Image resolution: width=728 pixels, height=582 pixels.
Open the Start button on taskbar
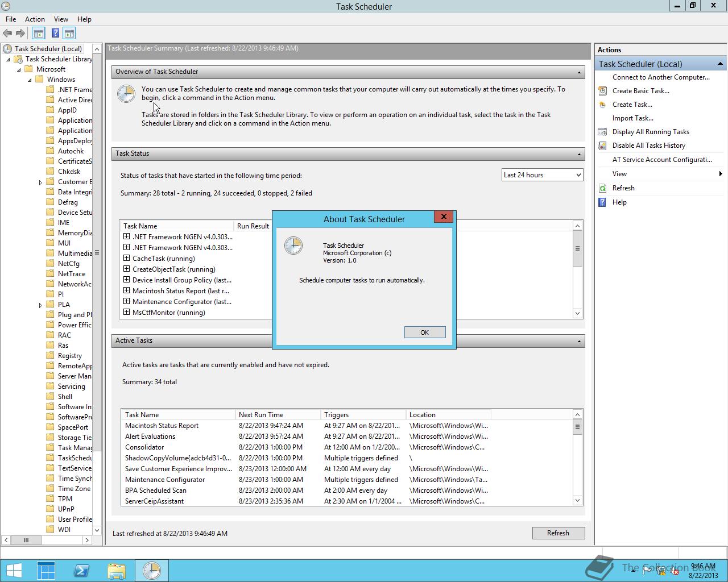pos(14,571)
